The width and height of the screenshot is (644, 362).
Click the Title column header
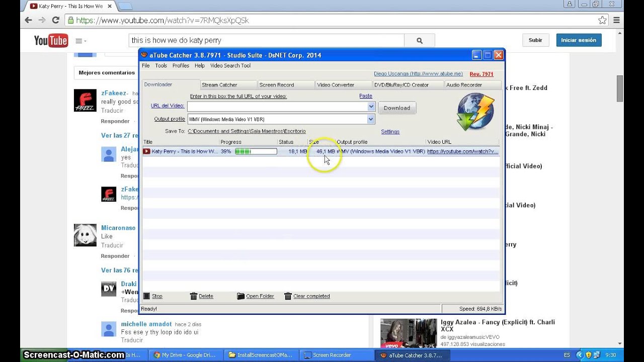point(181,142)
